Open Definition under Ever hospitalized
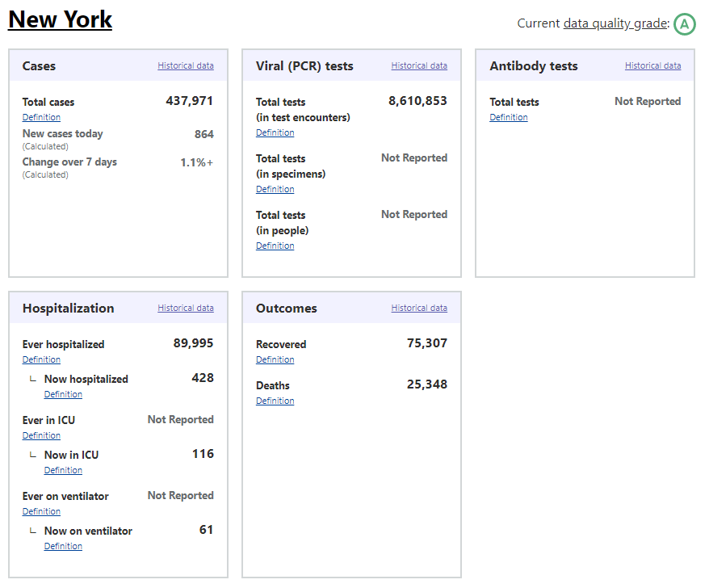 (41, 359)
